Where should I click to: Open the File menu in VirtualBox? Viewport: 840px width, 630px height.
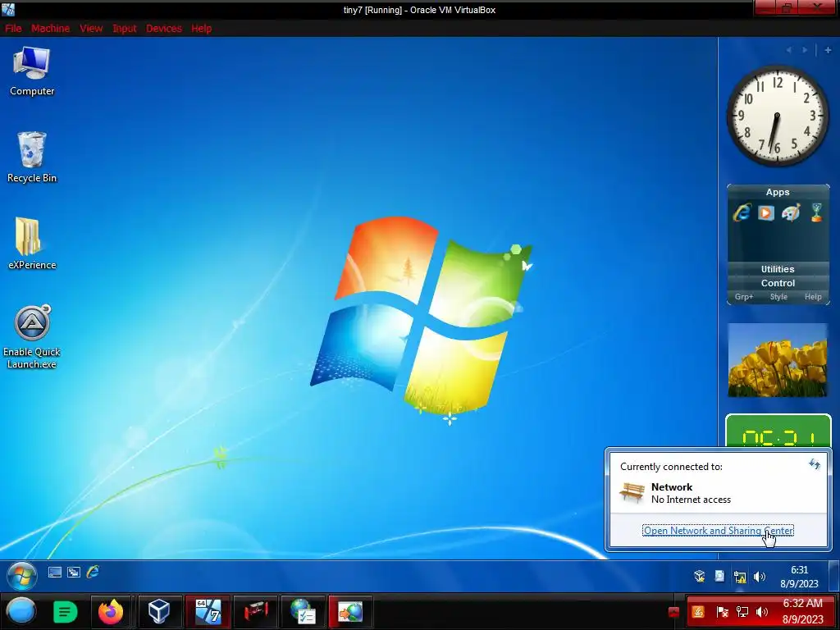pyautogui.click(x=13, y=29)
